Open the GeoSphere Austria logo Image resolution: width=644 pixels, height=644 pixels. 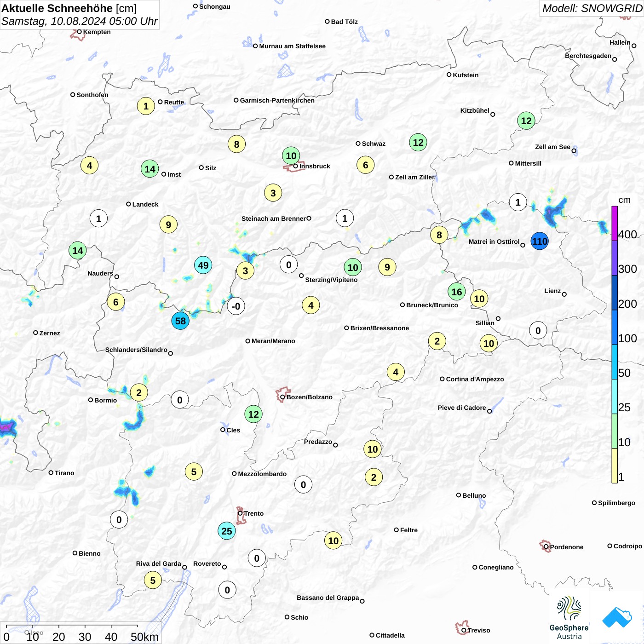pos(569,618)
